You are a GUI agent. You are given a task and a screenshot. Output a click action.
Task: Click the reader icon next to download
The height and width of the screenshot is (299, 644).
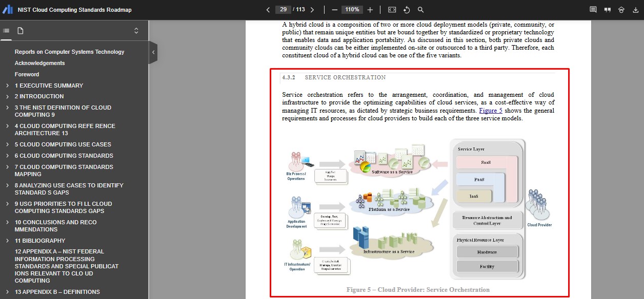coord(621,10)
